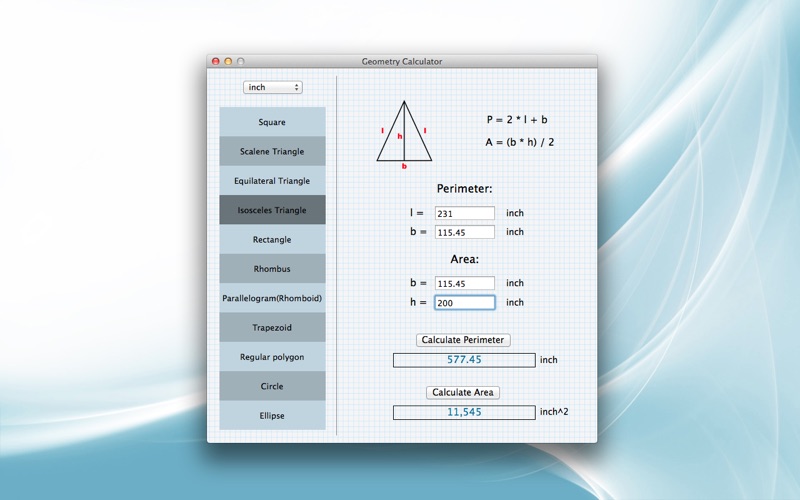800x500 pixels.
Task: Click the isosceles triangle diagram
Action: pos(404,133)
